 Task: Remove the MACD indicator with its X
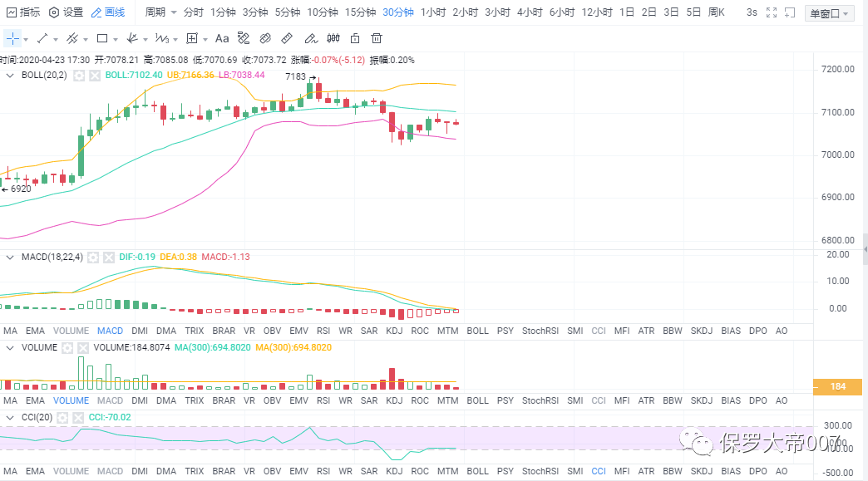[108, 258]
